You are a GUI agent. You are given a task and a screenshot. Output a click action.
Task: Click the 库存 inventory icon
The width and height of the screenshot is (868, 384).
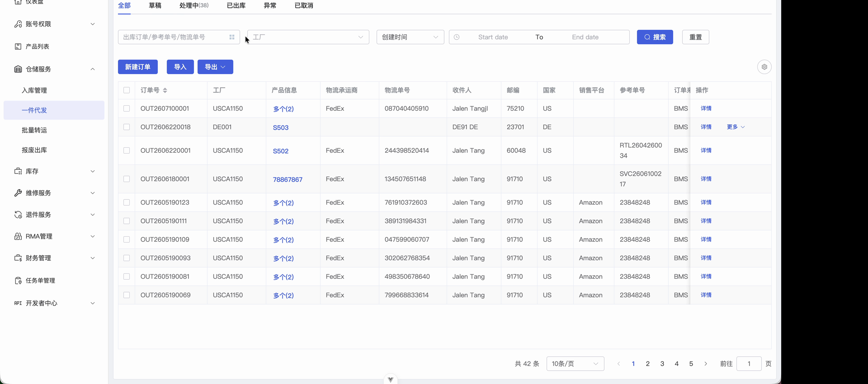click(18, 171)
